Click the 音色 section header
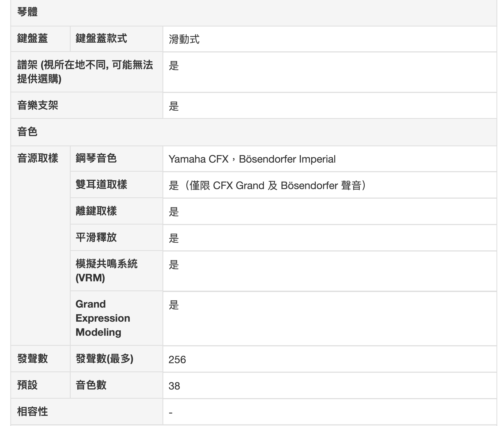Image resolution: width=504 pixels, height=426 pixels. click(27, 132)
